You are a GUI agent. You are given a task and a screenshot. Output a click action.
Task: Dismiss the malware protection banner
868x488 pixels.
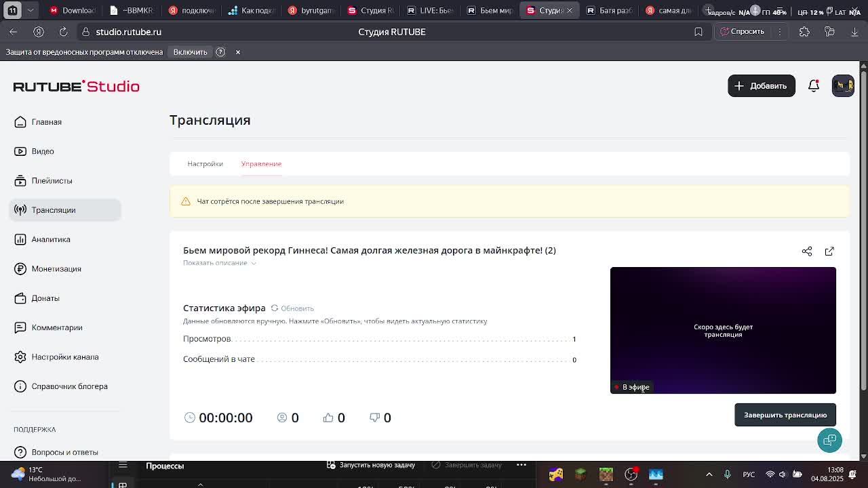[238, 52]
